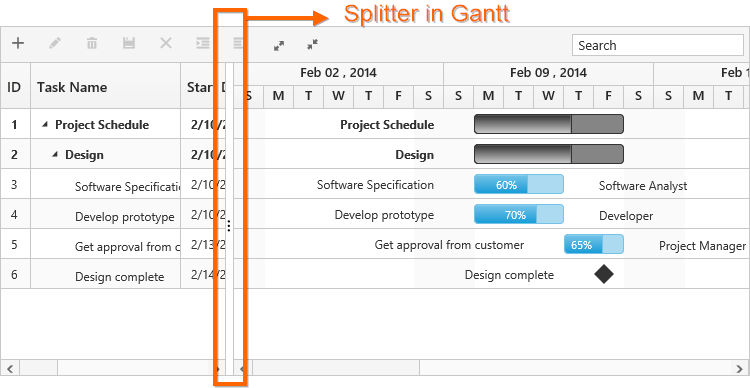Click the Expand all arrows icon
Image resolution: width=750 pixels, height=388 pixels.
click(x=279, y=45)
